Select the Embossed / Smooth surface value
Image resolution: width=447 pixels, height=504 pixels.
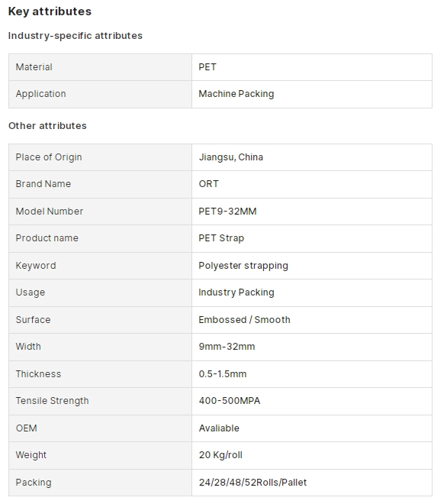pyautogui.click(x=244, y=320)
